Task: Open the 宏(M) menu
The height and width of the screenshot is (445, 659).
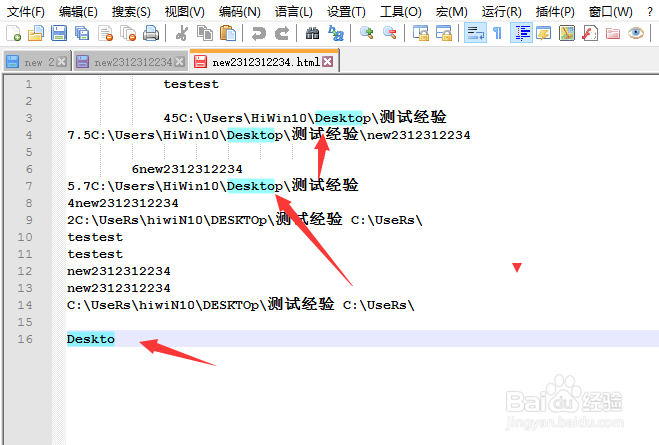Action: [451, 11]
